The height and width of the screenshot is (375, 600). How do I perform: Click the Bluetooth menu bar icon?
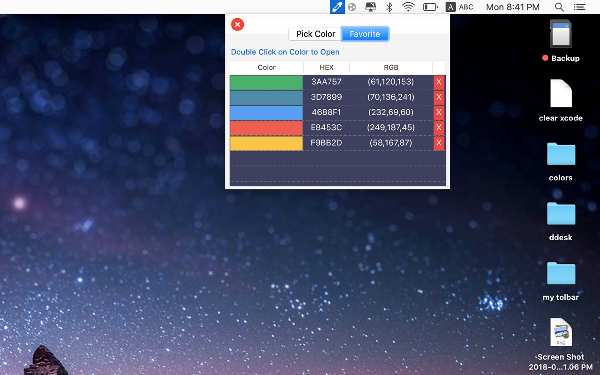(389, 7)
